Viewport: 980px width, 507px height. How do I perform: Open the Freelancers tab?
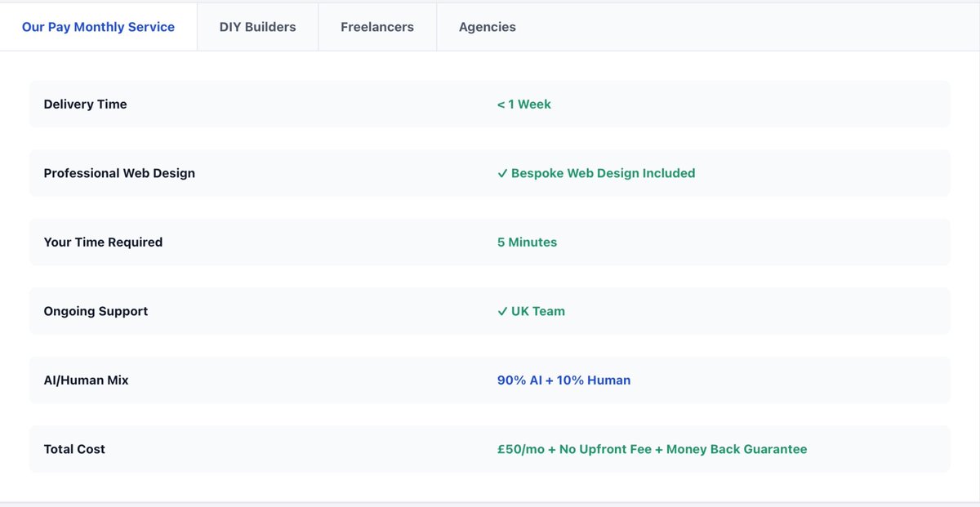tap(377, 27)
